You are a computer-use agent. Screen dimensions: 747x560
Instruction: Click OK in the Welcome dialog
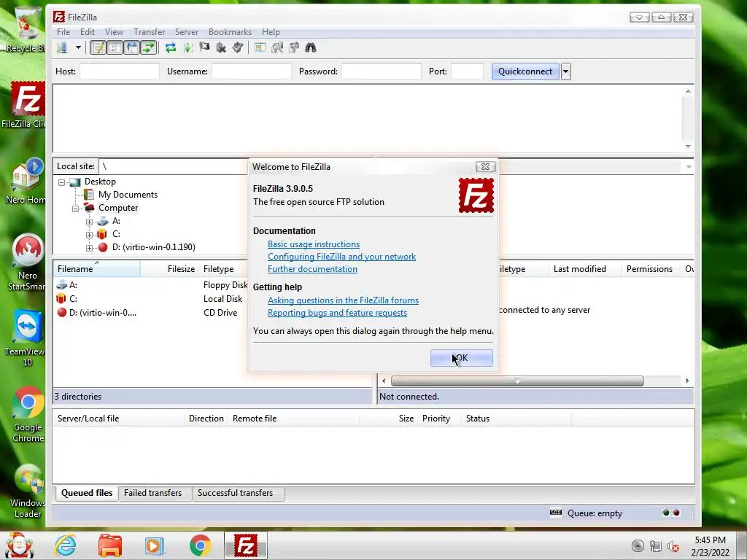tap(461, 358)
